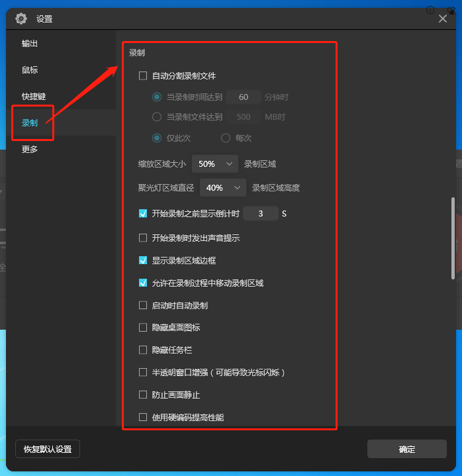Enable 启动时自动录制 checkbox
462x476 pixels.
click(143, 305)
